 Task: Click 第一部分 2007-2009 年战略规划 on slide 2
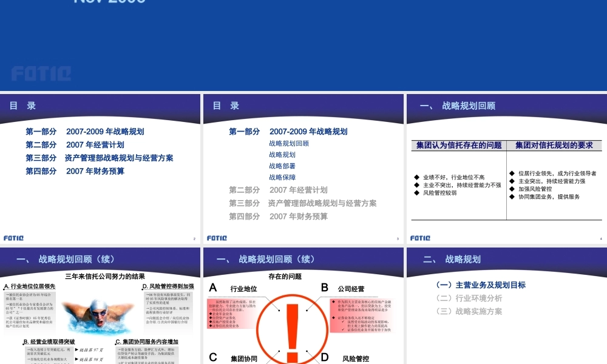(x=85, y=132)
